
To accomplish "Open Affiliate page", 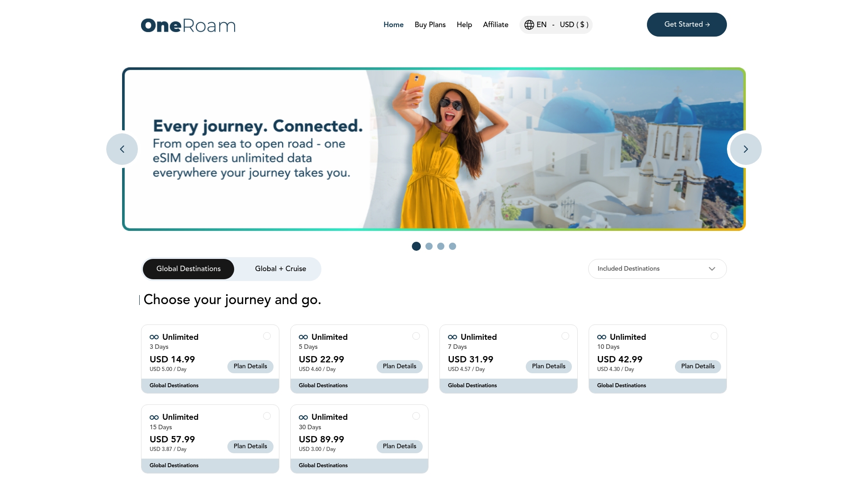I will (x=495, y=25).
